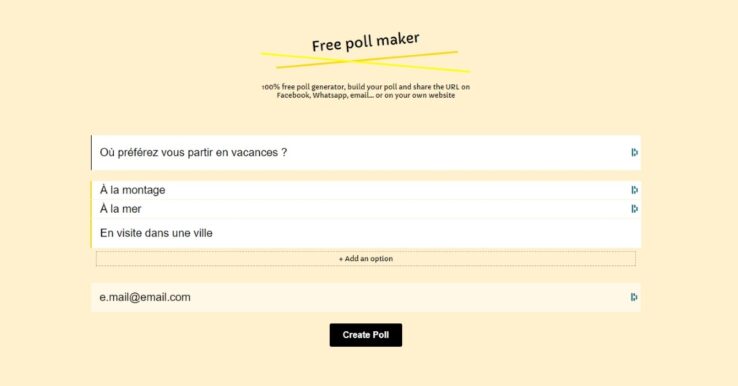Viewport: 738px width, 386px height.
Task: Click the icon in the email field
Action: pos(634,297)
